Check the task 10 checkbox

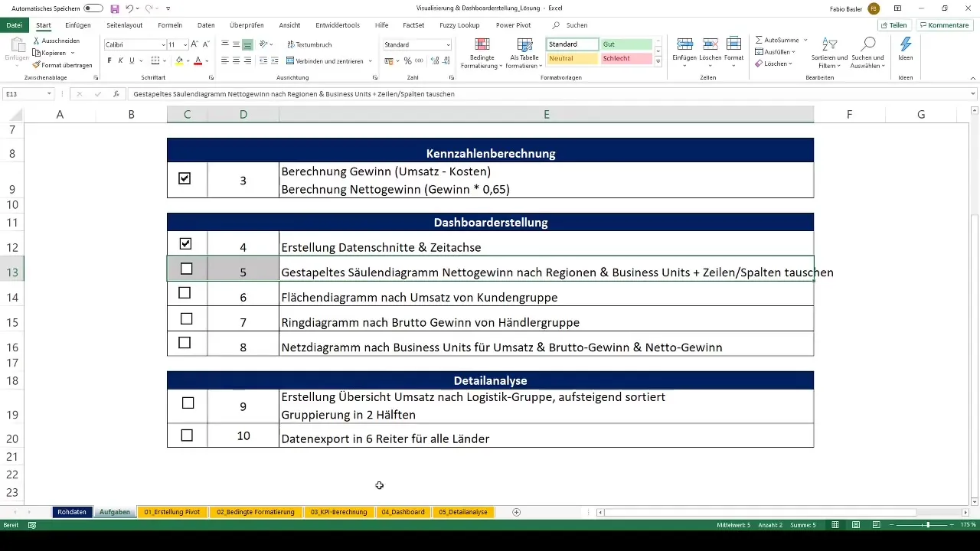[x=186, y=435]
